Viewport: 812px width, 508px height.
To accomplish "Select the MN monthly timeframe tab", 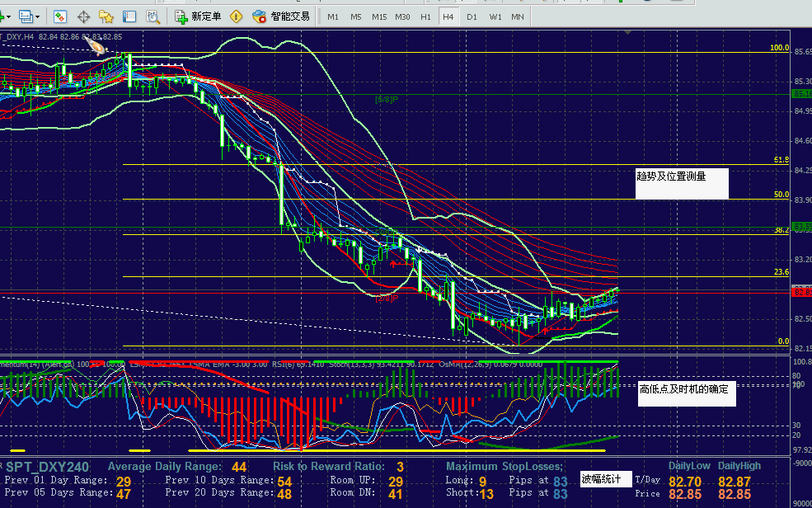I will [x=517, y=16].
